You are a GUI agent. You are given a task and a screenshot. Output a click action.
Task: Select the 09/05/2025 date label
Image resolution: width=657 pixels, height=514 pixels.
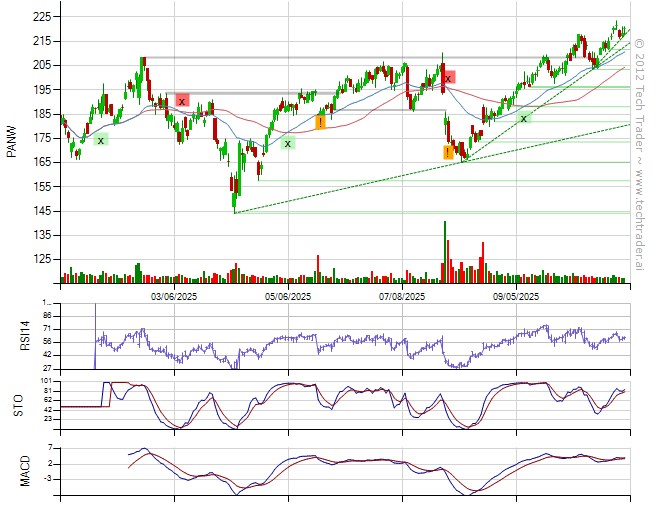(516, 297)
